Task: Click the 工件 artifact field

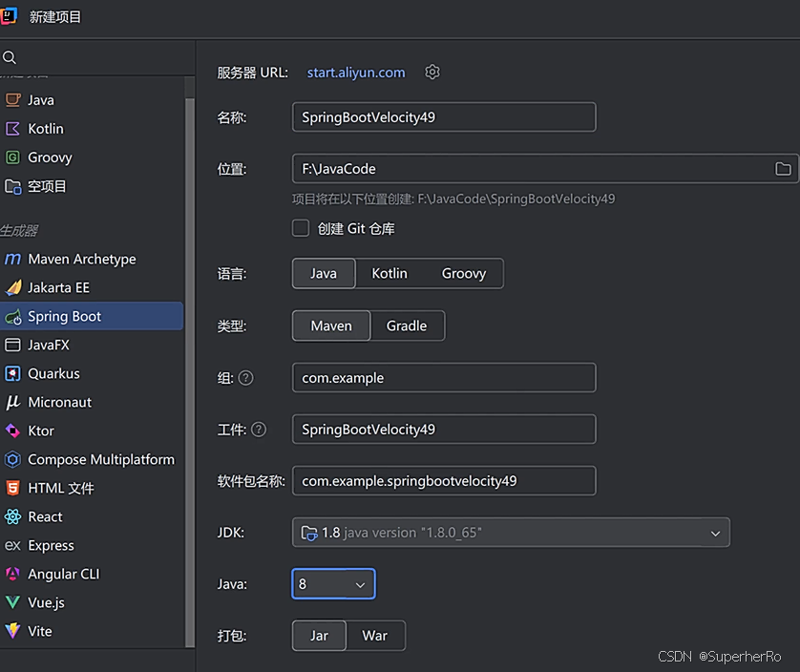Action: [x=444, y=430]
